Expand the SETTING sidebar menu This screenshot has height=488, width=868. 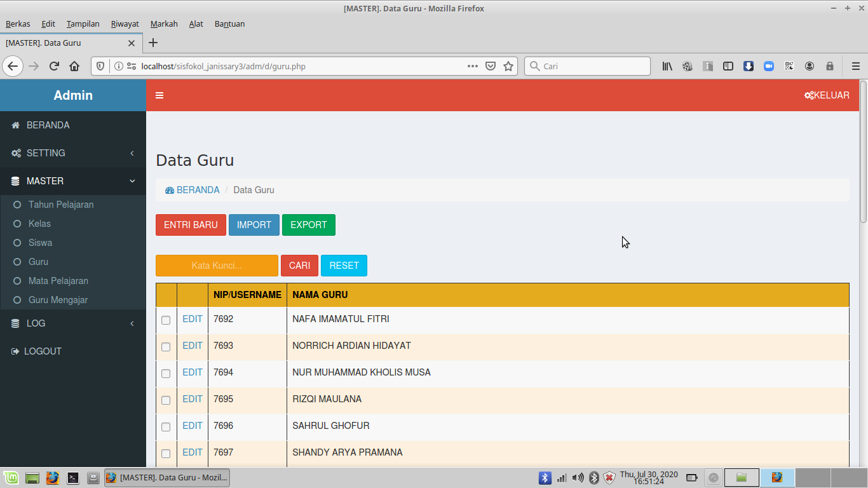(73, 153)
